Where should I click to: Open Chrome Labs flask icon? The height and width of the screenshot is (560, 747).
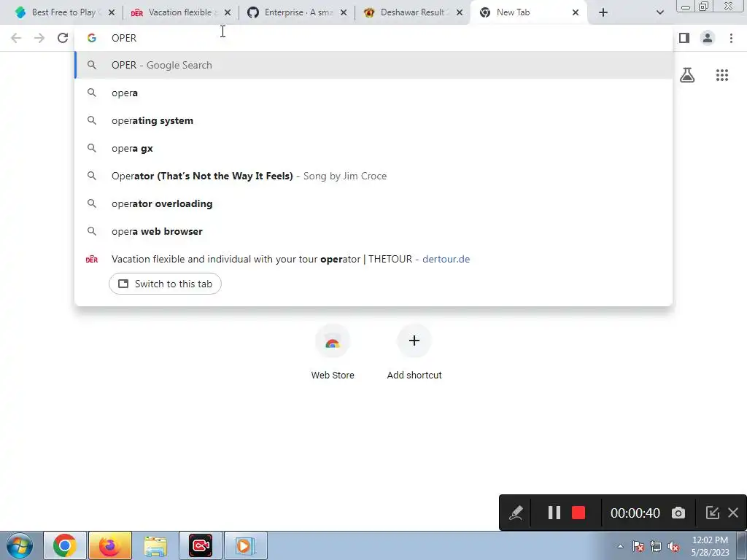click(x=687, y=75)
